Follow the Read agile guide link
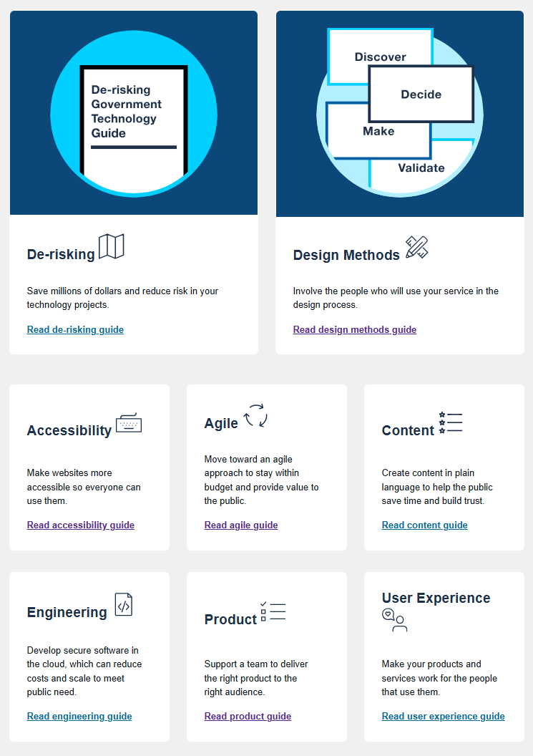533x756 pixels. tap(240, 525)
